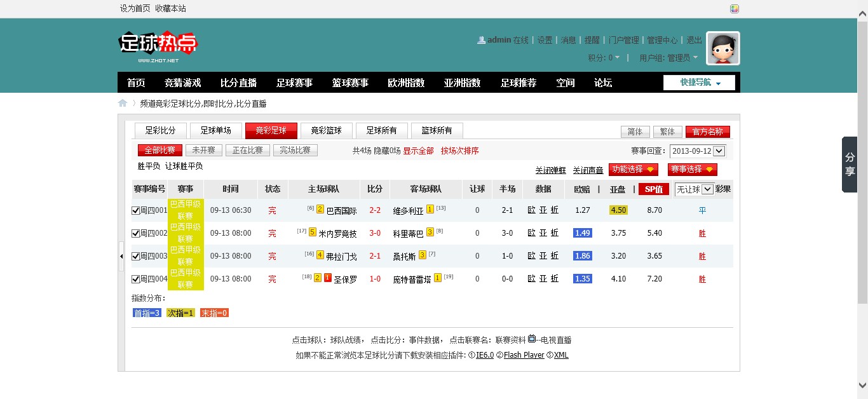Click the 正在比赛 filter button
The width and height of the screenshot is (868, 399).
click(x=248, y=151)
